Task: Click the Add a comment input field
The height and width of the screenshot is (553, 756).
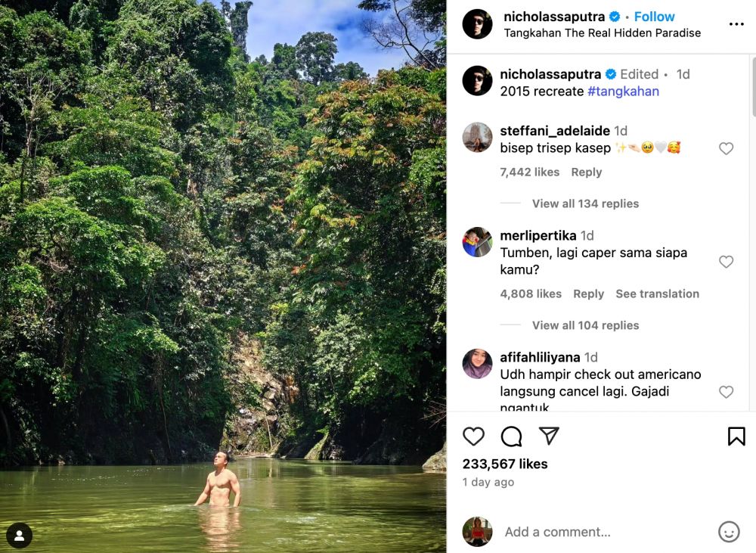Action: (558, 532)
